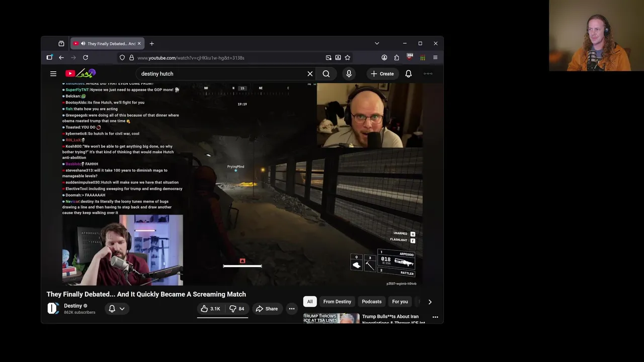Viewport: 644px width, 362px height.
Task: Show tracking protection shield info
Action: [x=122, y=58]
